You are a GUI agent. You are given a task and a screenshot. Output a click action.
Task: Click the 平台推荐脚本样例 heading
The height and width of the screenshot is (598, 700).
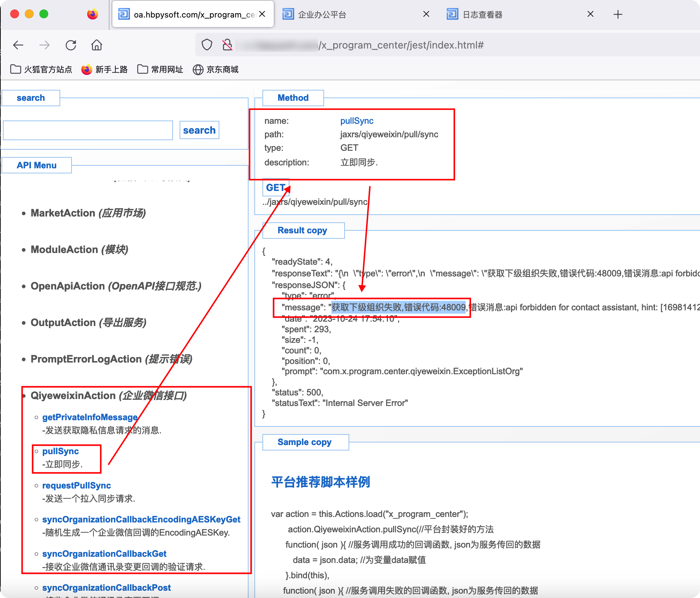[321, 482]
